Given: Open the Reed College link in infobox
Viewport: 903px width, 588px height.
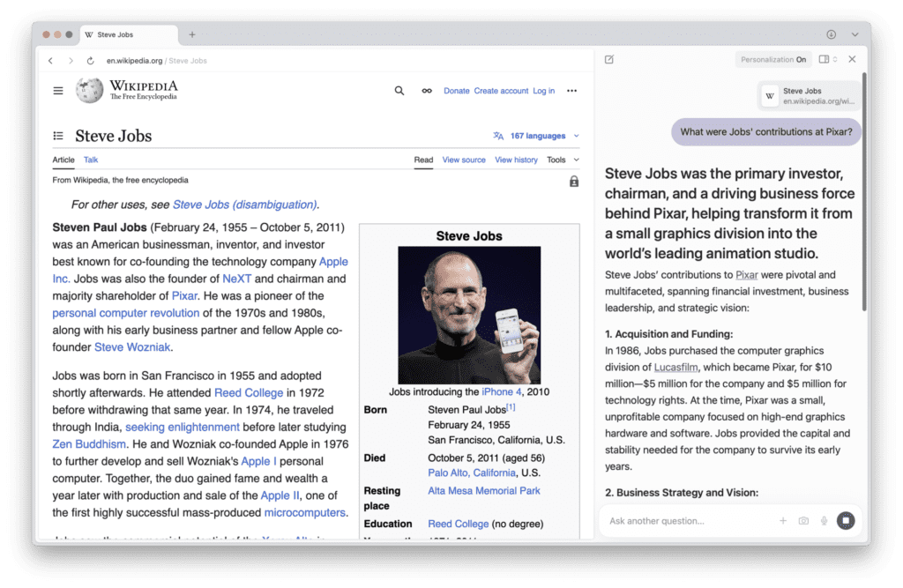Looking at the screenshot, I should click(x=458, y=524).
